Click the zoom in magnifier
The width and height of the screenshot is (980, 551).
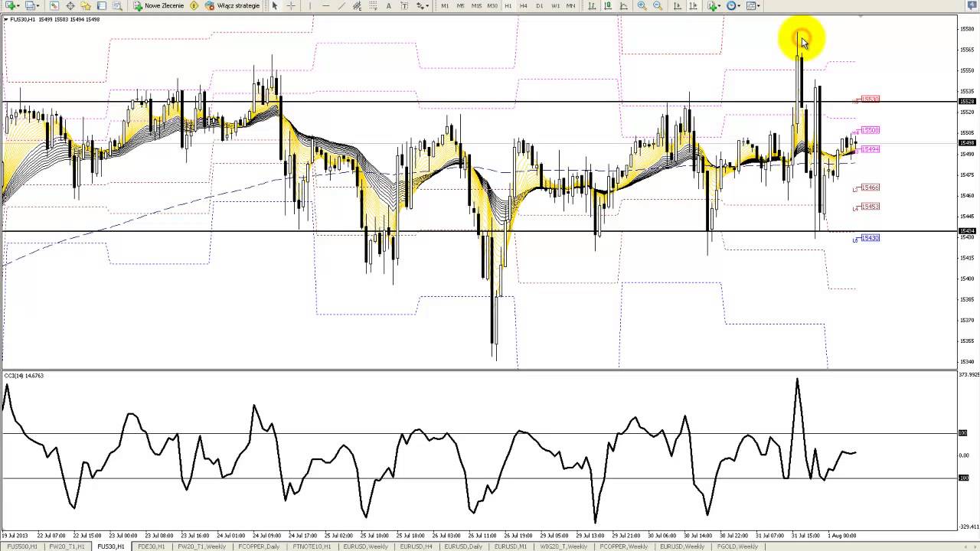642,5
